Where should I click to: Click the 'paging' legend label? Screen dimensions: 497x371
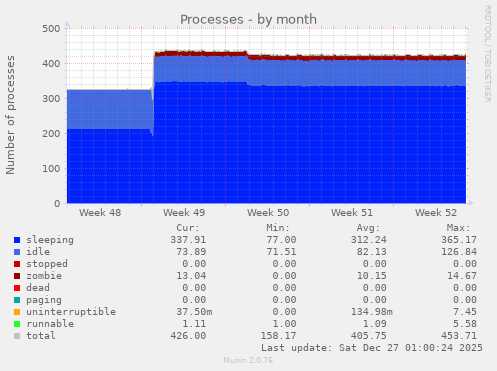pyautogui.click(x=44, y=300)
